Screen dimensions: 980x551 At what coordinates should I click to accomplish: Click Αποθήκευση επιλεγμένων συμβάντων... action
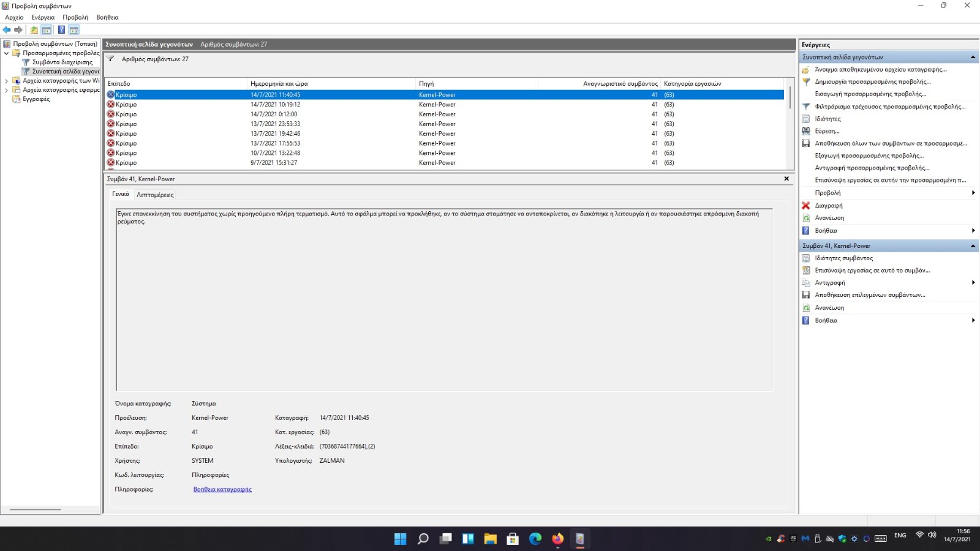870,295
